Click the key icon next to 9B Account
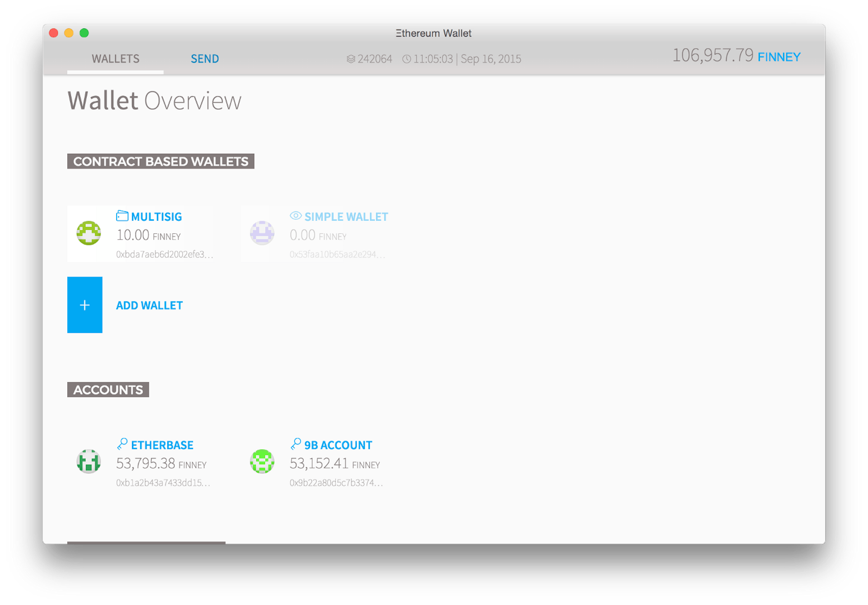 coord(296,443)
